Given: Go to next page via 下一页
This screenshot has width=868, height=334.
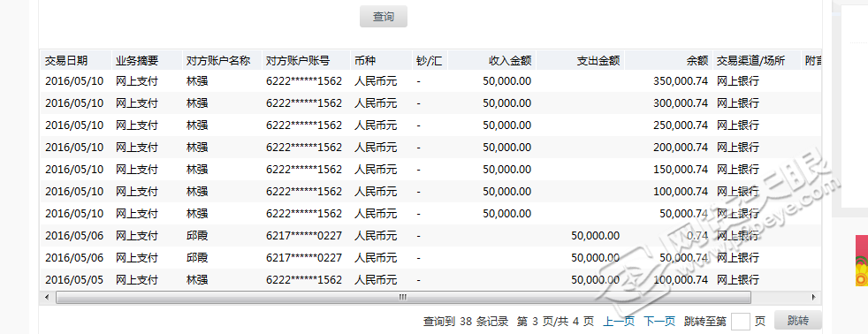Looking at the screenshot, I should point(659,322).
